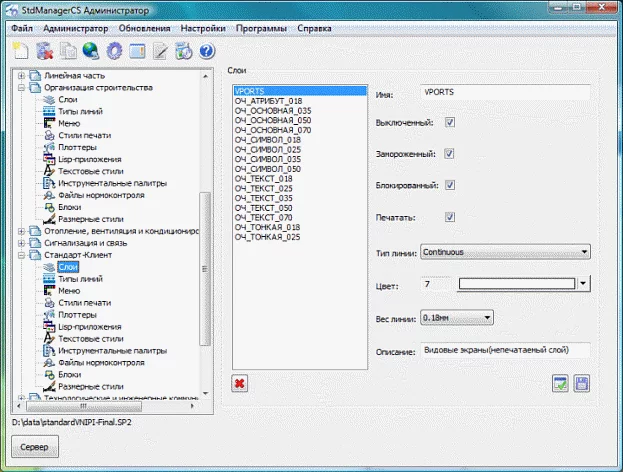Click the blue help question mark icon

[207, 51]
